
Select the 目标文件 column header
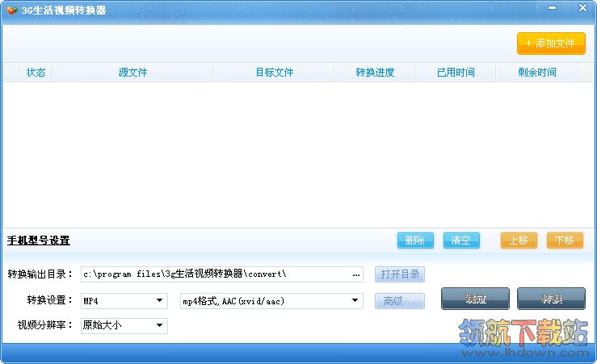click(274, 73)
